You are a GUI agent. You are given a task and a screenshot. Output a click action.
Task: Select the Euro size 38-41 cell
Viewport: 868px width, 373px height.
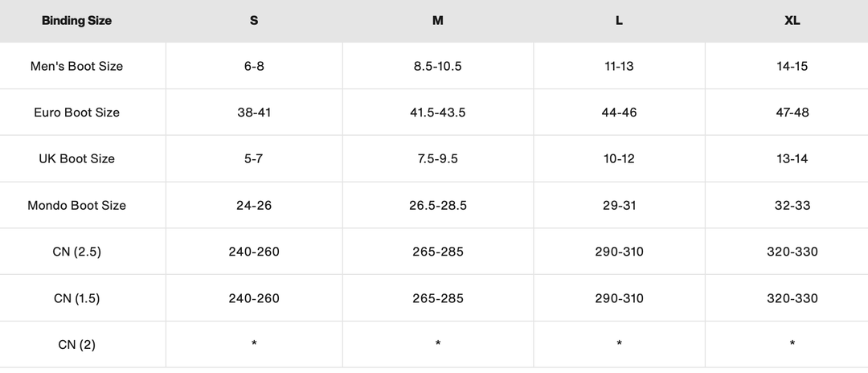254,113
